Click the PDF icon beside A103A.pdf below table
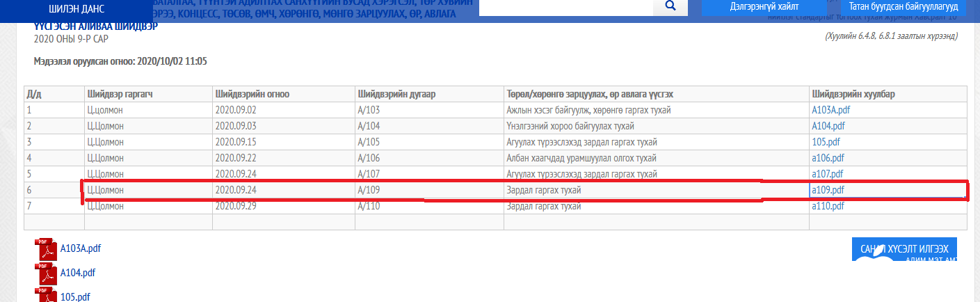 point(47,248)
